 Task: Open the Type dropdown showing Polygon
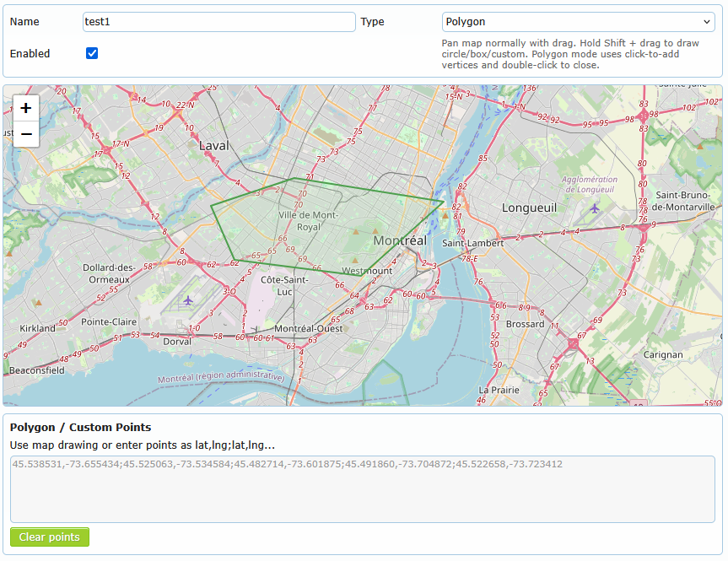pos(578,22)
